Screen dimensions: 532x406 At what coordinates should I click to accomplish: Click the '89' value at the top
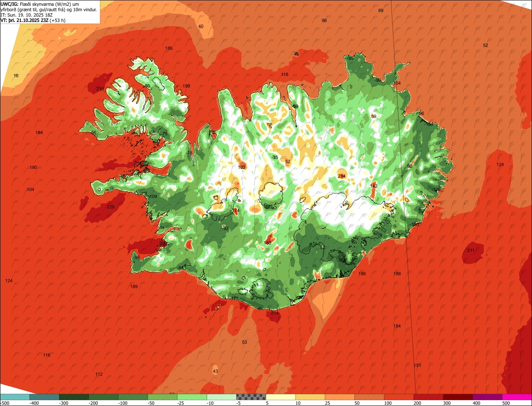pyautogui.click(x=381, y=10)
